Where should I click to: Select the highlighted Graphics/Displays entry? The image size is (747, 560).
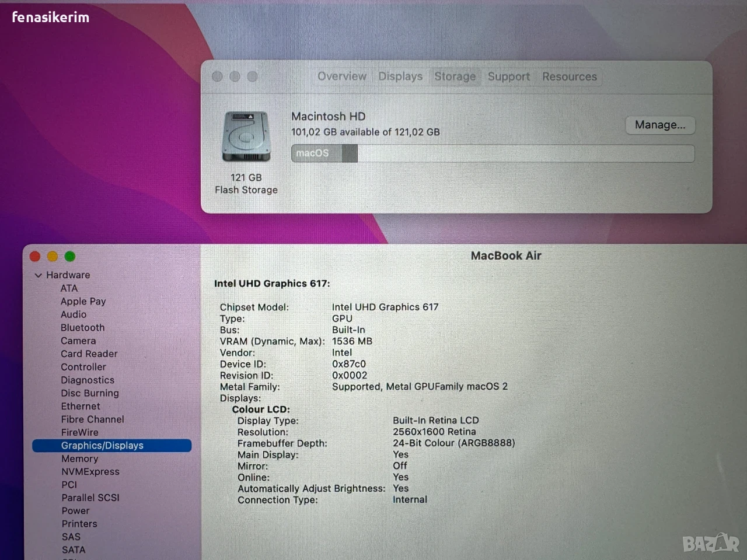(112, 446)
